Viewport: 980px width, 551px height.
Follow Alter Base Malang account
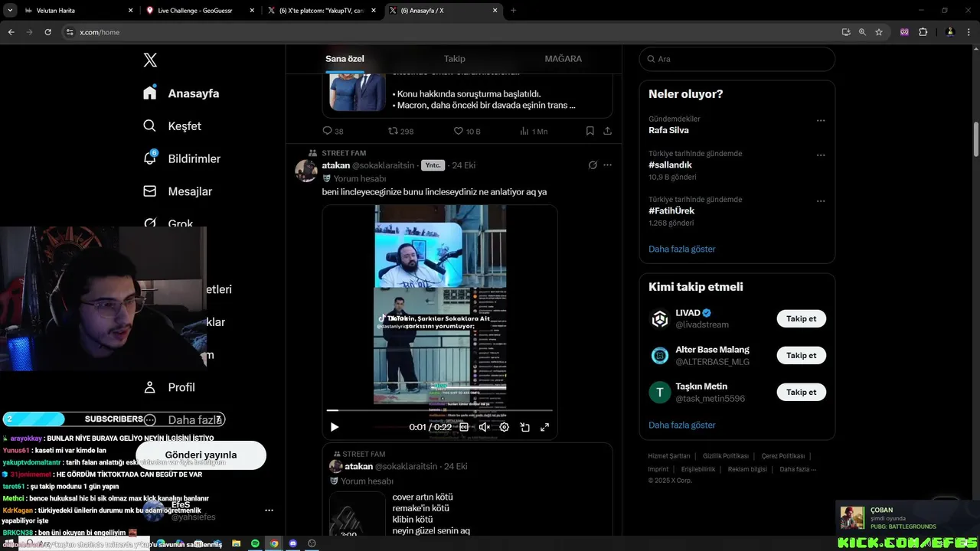[801, 355]
